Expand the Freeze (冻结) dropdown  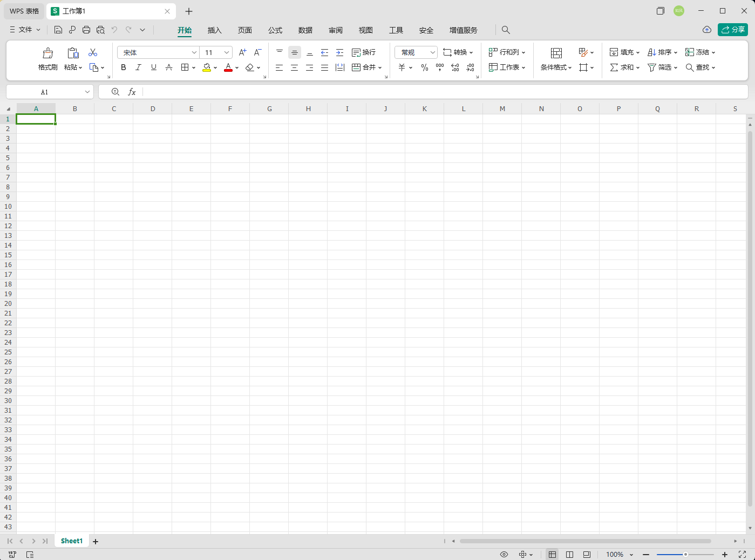pyautogui.click(x=713, y=52)
